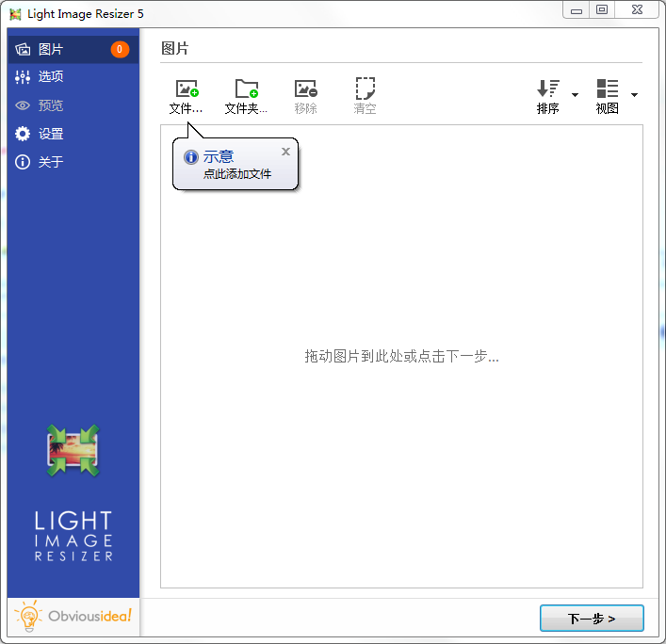Open the 关于 sidebar tab
The image size is (666, 644).
73,162
